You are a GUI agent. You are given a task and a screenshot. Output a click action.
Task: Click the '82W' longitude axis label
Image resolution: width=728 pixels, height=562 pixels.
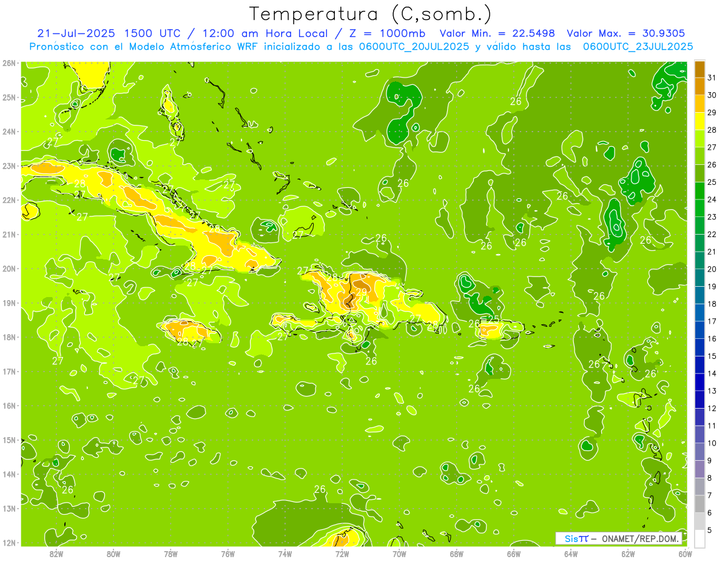click(x=56, y=554)
